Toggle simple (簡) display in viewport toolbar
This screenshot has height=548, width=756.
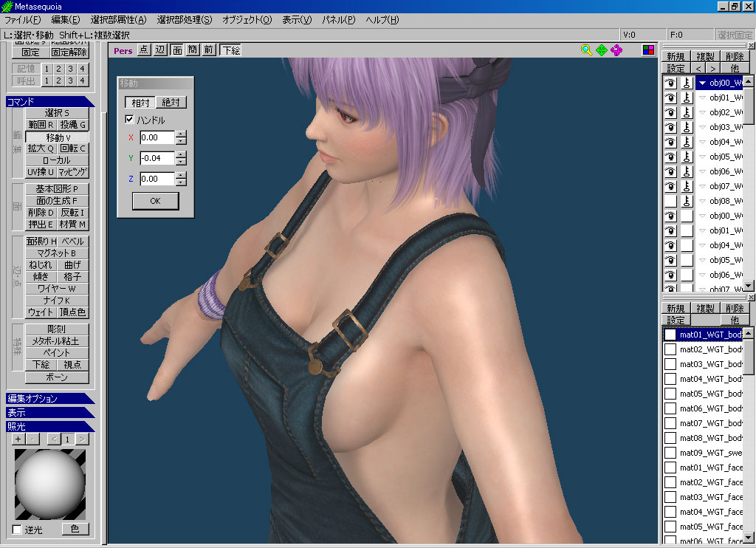click(193, 49)
